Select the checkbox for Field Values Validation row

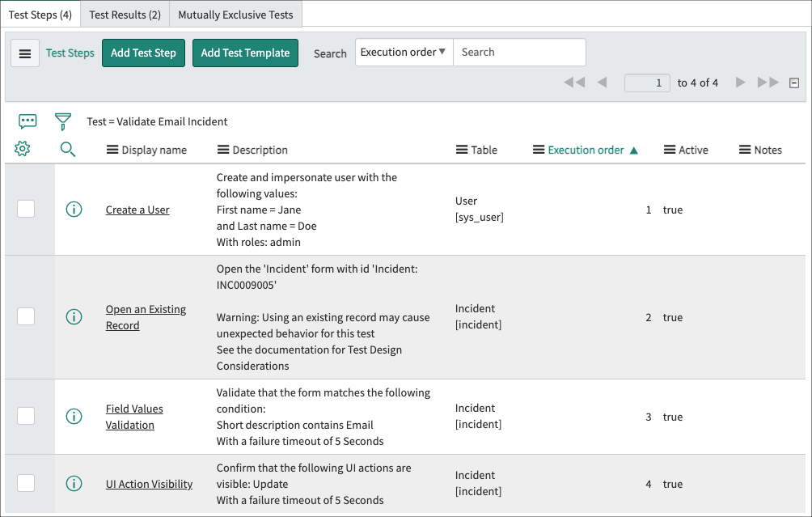[x=26, y=416]
